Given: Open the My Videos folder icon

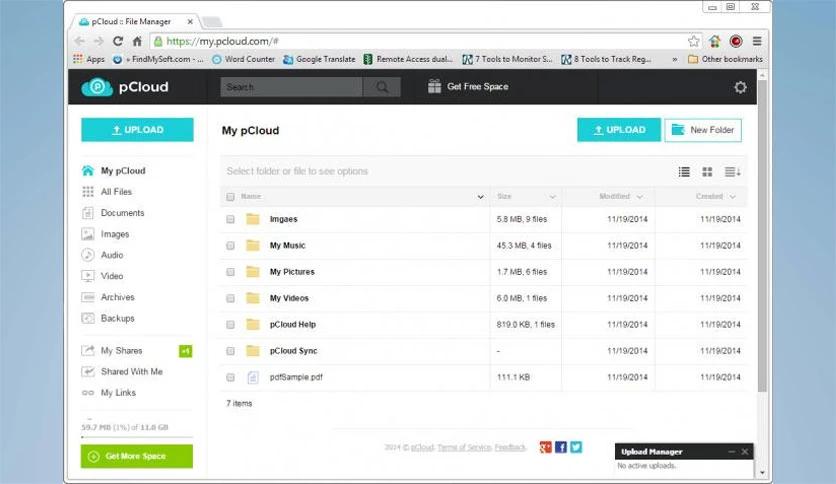Looking at the screenshot, I should 253,298.
